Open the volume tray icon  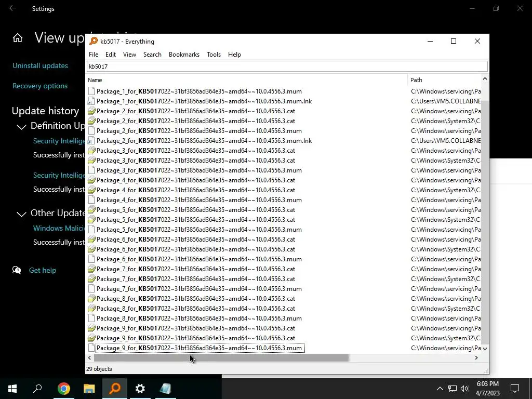[x=464, y=389]
